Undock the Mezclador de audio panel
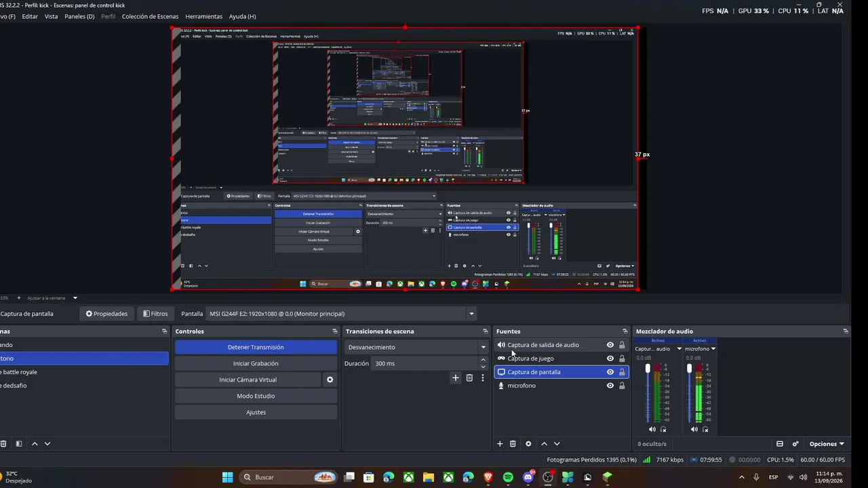The height and width of the screenshot is (488, 868). (x=846, y=331)
